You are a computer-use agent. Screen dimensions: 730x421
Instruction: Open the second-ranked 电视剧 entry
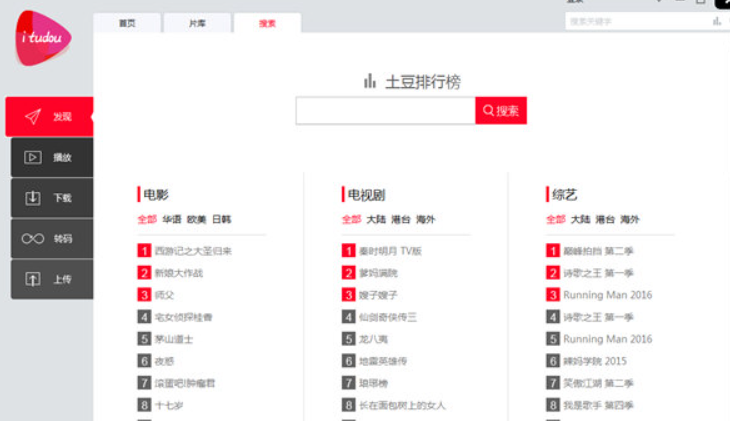click(378, 273)
